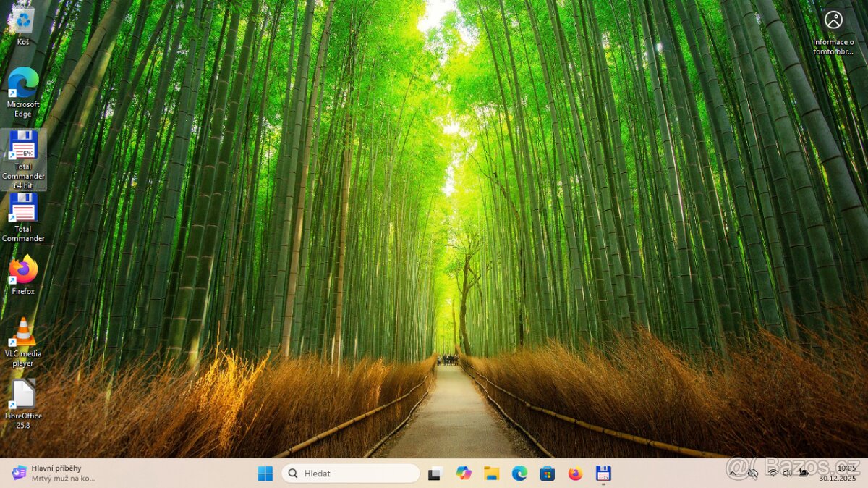868x488 pixels.
Task: Open File Explorer from the taskbar
Action: coord(493,473)
